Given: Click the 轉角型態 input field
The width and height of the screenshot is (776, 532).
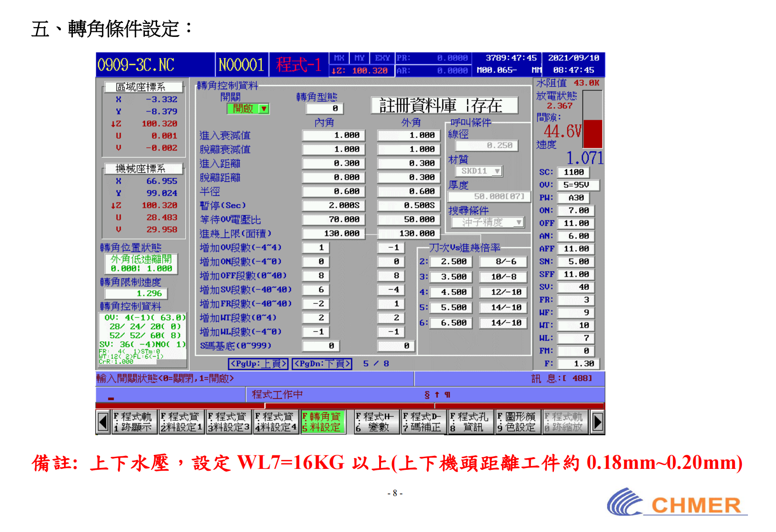Looking at the screenshot, I should click(325, 109).
